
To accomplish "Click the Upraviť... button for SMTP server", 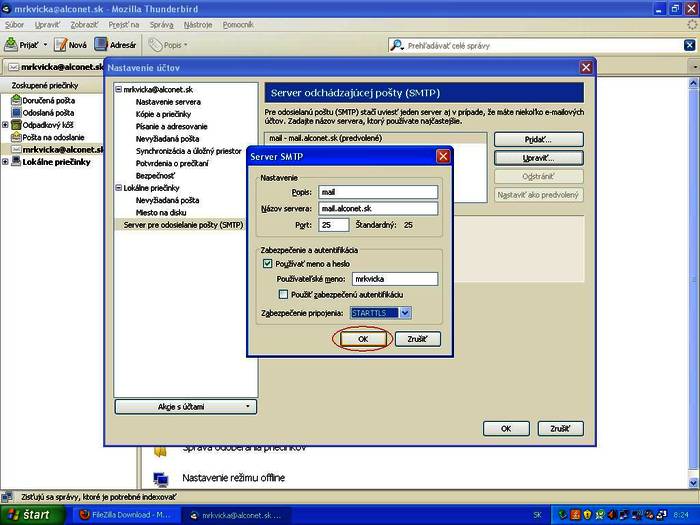I will tap(538, 158).
